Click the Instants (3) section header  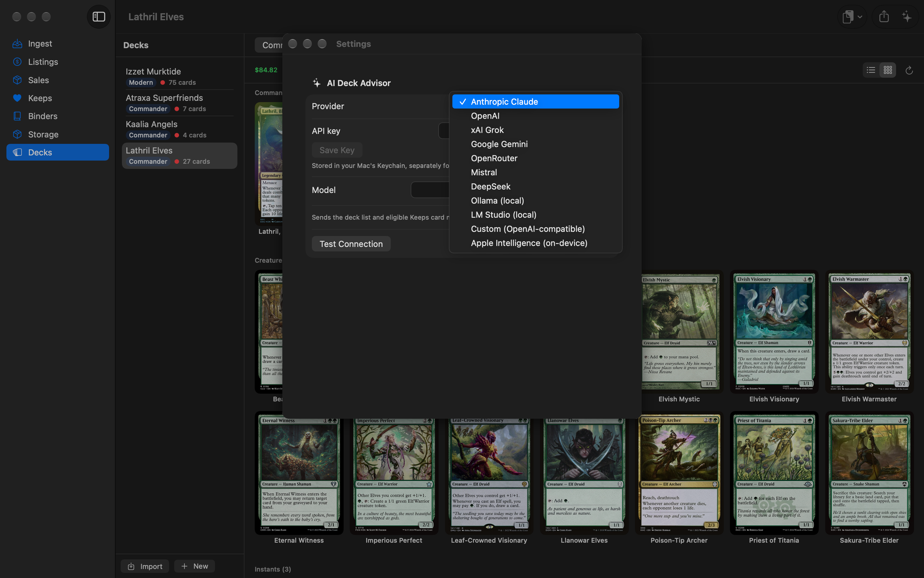pyautogui.click(x=273, y=569)
